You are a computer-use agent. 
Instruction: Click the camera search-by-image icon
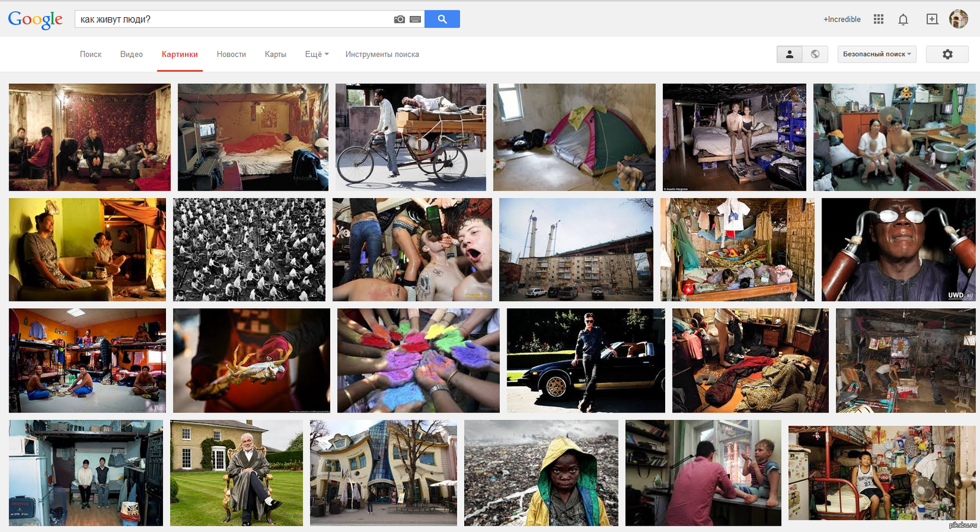click(399, 20)
